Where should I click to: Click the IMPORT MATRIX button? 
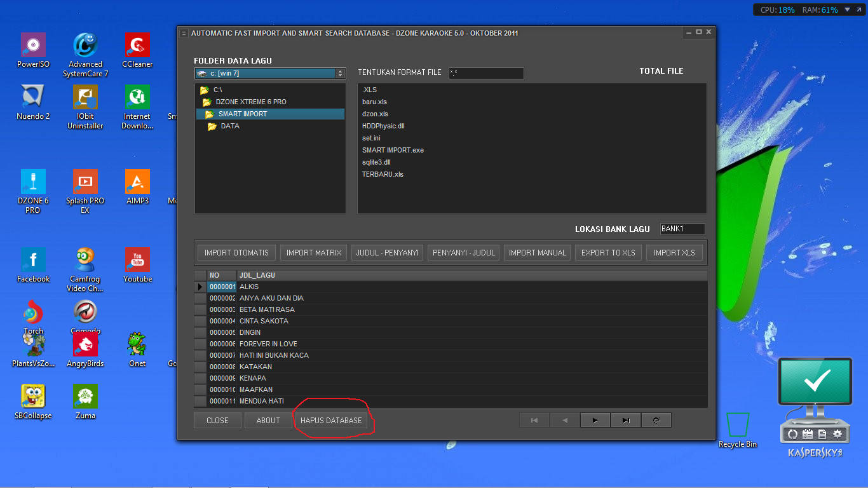[x=314, y=252]
